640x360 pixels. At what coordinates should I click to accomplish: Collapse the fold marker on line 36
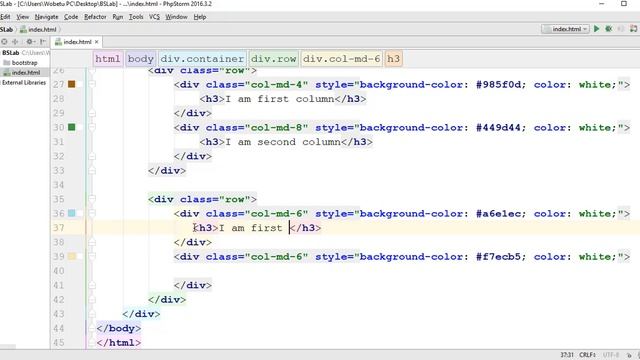coord(92,213)
